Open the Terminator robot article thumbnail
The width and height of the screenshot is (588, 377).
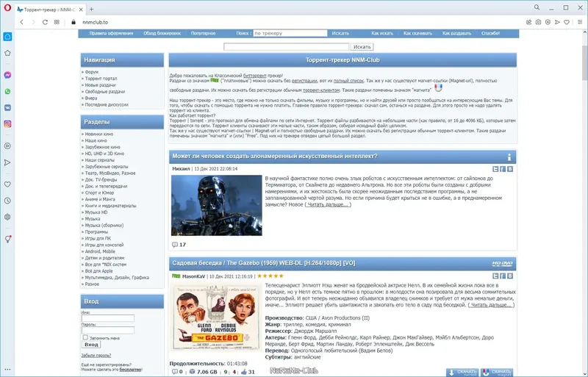point(217,205)
